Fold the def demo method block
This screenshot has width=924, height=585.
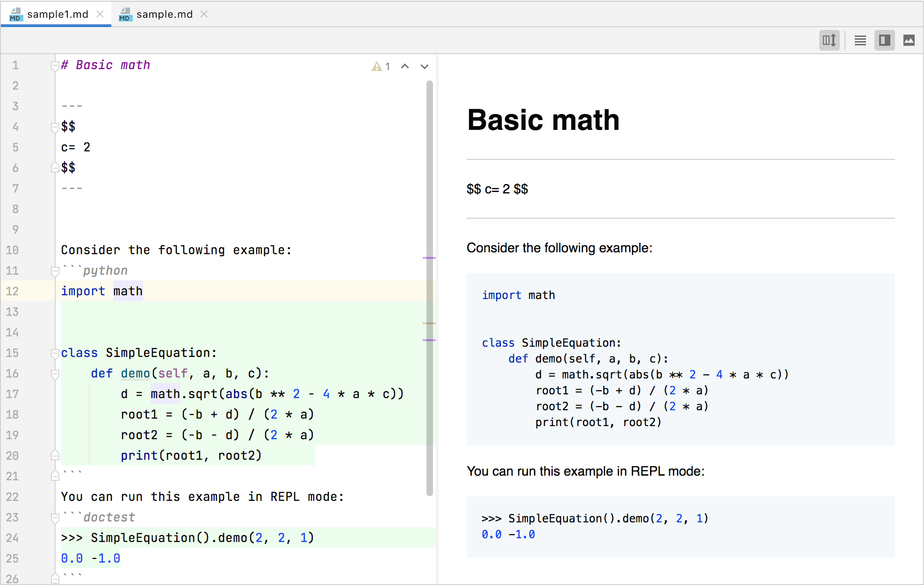click(x=55, y=374)
